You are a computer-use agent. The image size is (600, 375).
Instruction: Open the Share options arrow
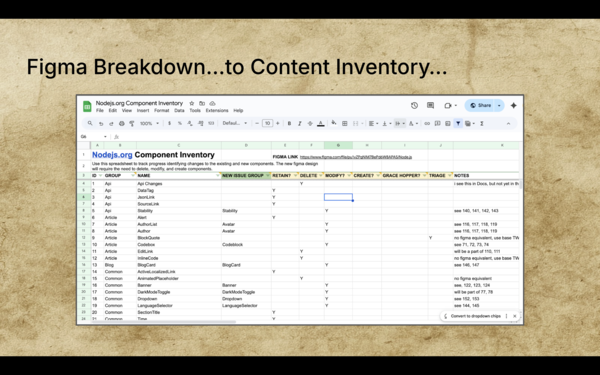pyautogui.click(x=499, y=106)
